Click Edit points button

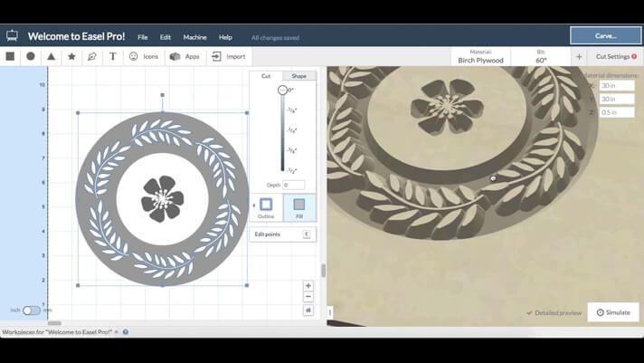click(282, 234)
